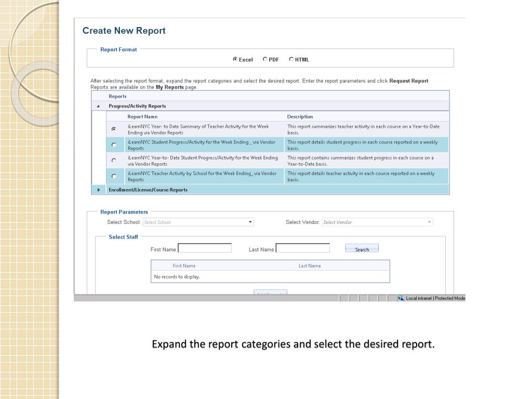The height and width of the screenshot is (399, 532).
Task: Select the Excel report format
Action: pos(235,59)
